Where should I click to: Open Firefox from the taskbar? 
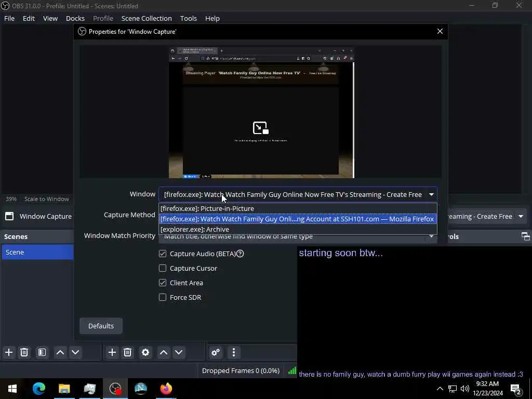[166, 389]
